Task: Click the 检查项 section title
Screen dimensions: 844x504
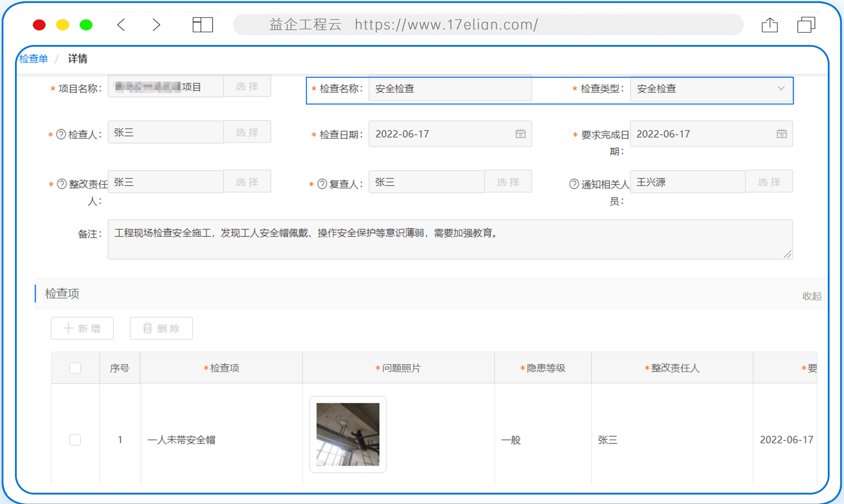Action: point(62,293)
